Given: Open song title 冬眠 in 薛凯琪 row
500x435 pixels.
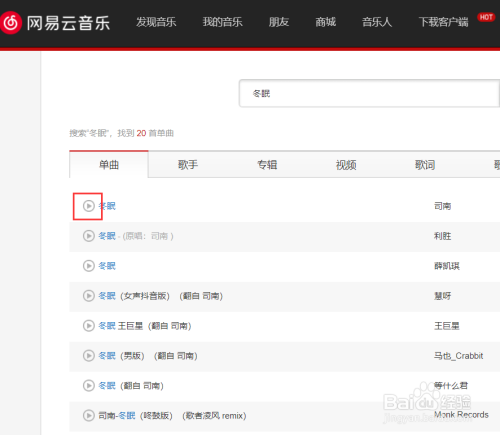Looking at the screenshot, I should (107, 266).
